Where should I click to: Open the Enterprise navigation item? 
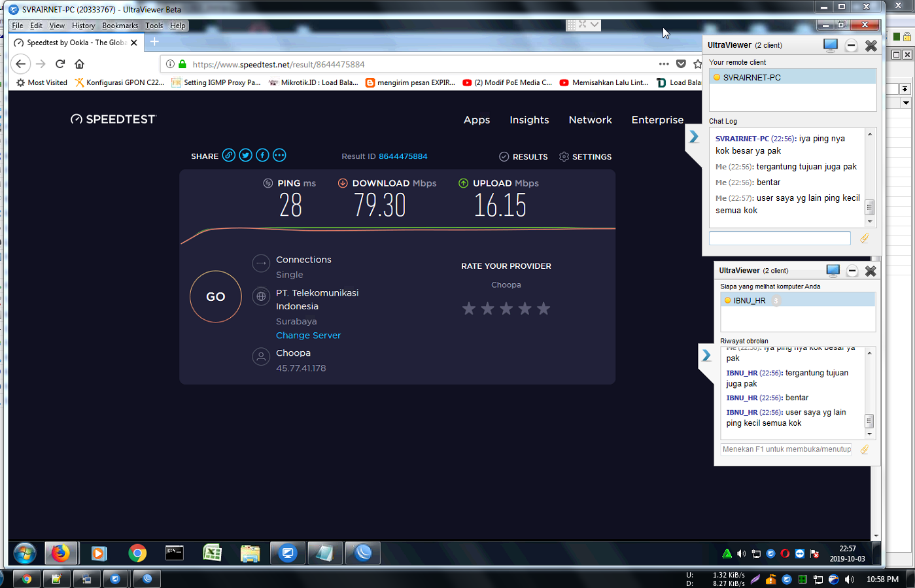click(657, 120)
